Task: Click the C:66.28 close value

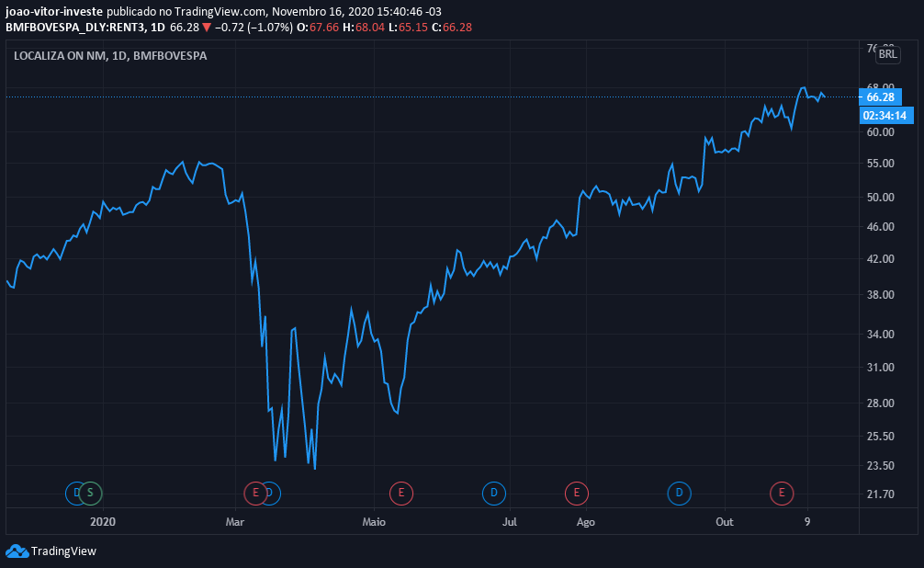Action: point(452,28)
